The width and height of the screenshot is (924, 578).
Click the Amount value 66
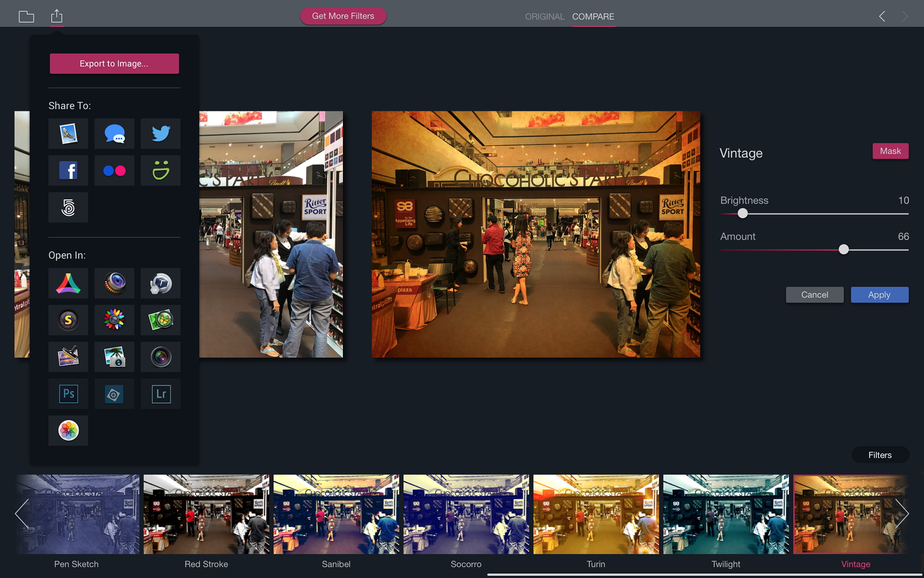click(x=903, y=236)
